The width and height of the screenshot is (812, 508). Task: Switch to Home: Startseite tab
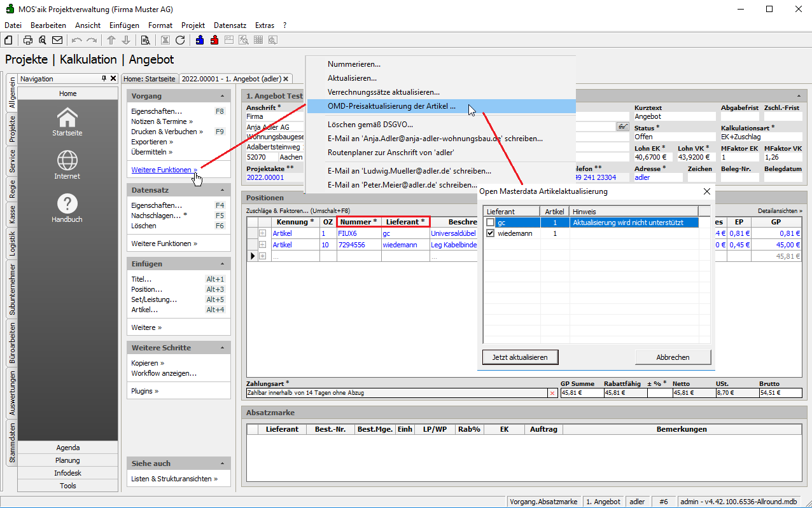click(x=150, y=79)
